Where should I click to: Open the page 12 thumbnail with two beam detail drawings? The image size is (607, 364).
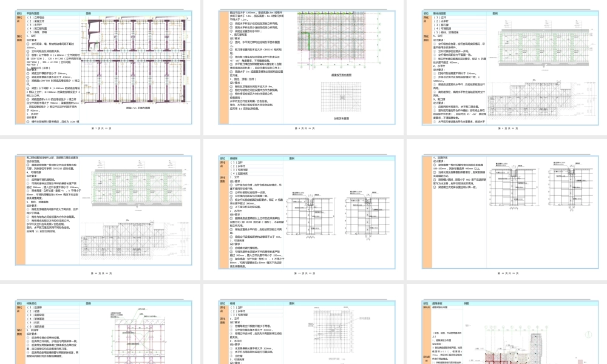(x=507, y=210)
